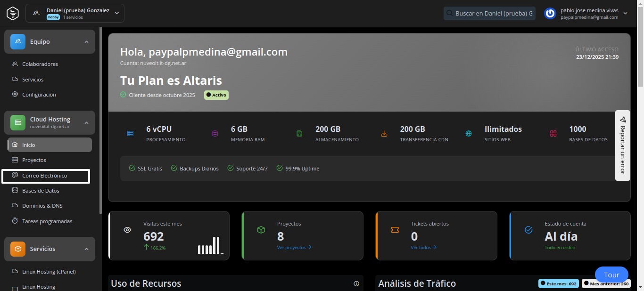Go to Bases de Datos menu item
The height and width of the screenshot is (291, 644).
click(x=41, y=191)
